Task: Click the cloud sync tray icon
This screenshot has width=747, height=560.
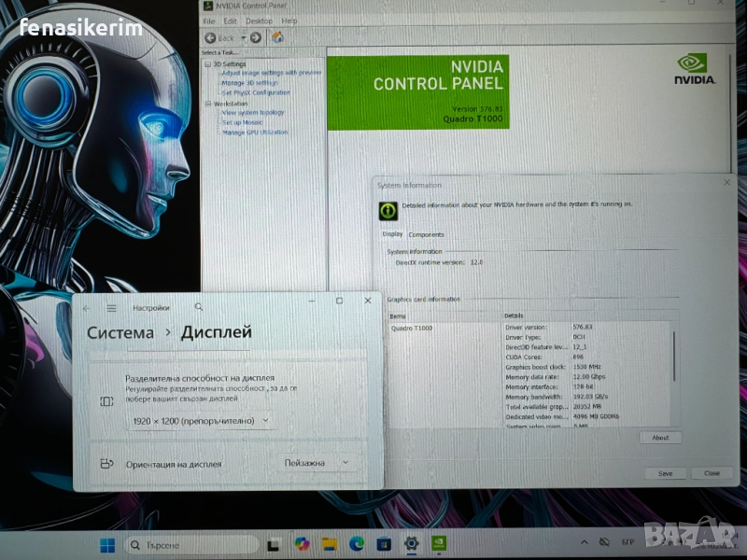Action: (604, 542)
